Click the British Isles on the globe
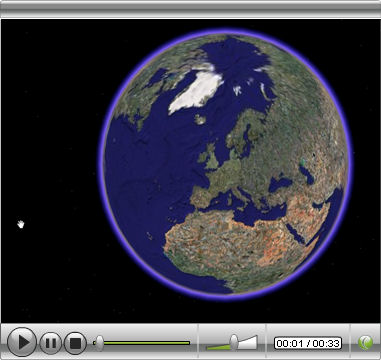This screenshot has width=381, height=360. click(209, 157)
